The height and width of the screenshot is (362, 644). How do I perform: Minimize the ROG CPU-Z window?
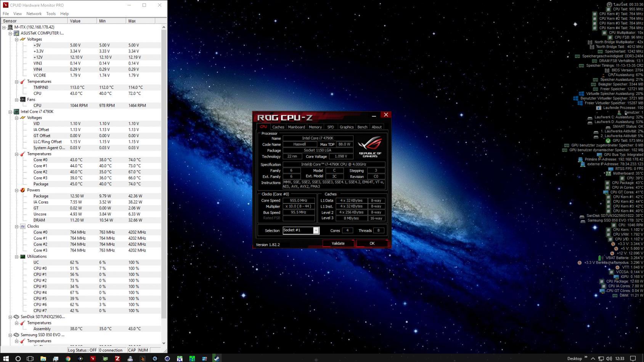point(374,115)
